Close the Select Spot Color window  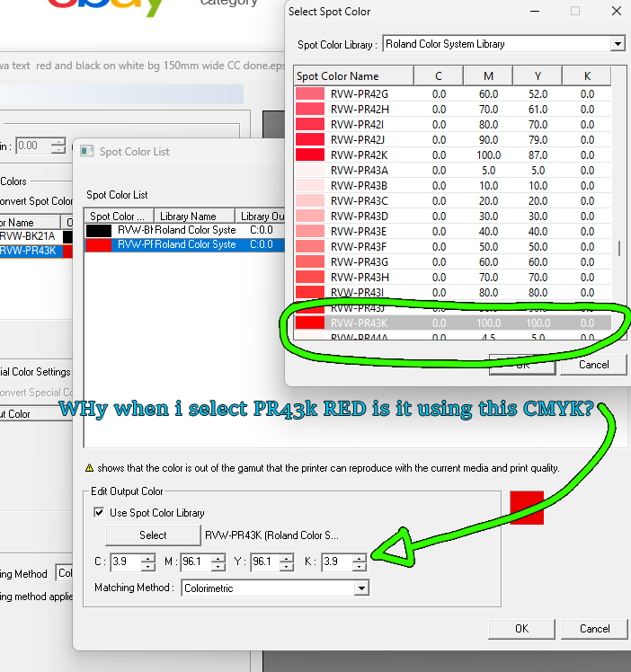[617, 11]
